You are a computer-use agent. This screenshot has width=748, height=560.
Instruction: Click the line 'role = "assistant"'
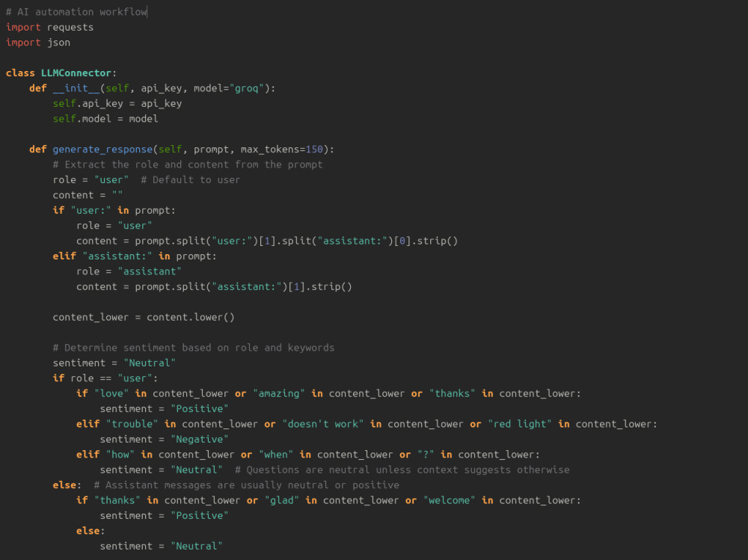pos(129,271)
